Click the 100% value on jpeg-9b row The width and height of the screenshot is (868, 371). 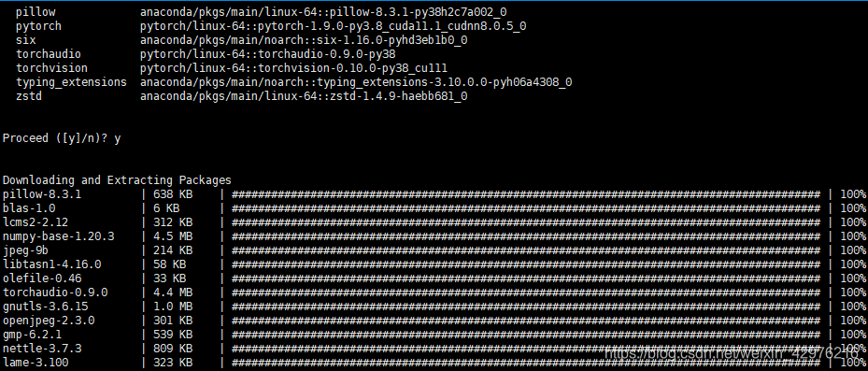(x=853, y=250)
